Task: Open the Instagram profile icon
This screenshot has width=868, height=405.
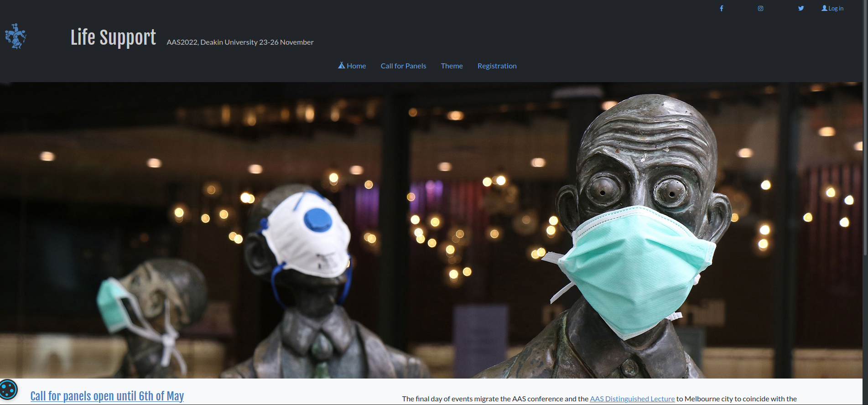Action: [760, 9]
